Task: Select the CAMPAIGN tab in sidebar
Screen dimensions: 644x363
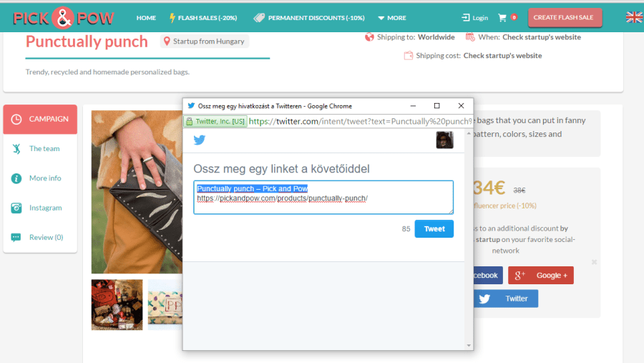Action: [40, 119]
